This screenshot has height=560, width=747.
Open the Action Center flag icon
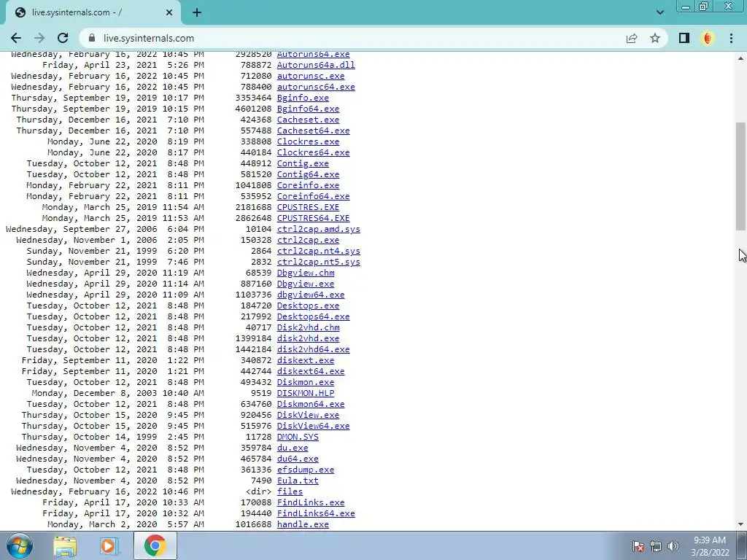(x=638, y=546)
